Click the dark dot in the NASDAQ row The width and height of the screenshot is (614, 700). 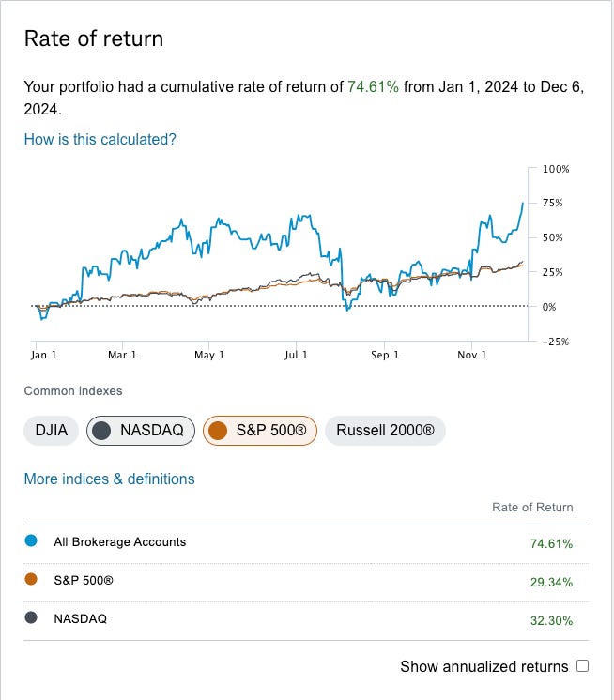32,619
